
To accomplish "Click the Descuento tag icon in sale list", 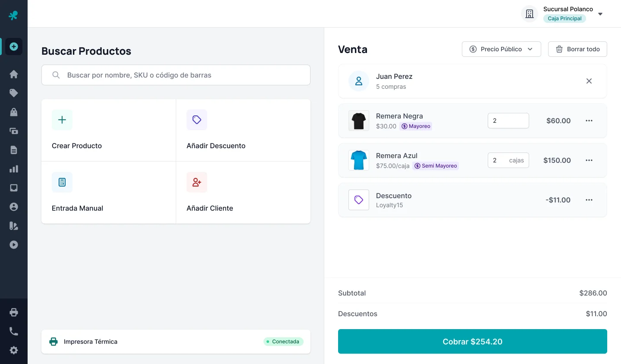I will (x=359, y=200).
